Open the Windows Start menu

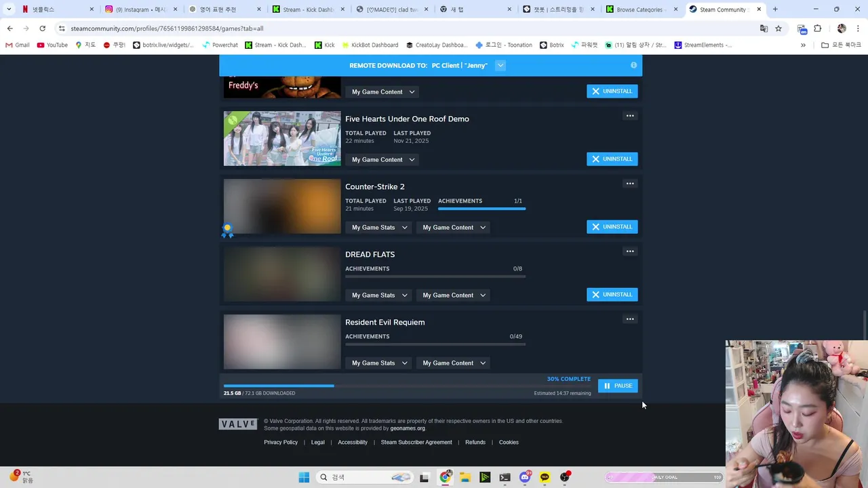[304, 477]
